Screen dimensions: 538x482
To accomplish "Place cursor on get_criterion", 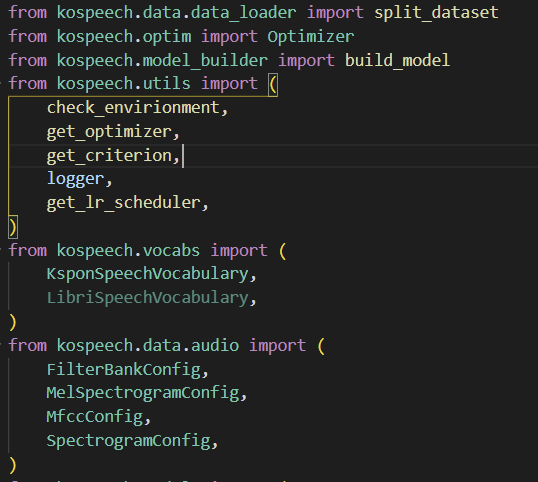I will point(109,156).
